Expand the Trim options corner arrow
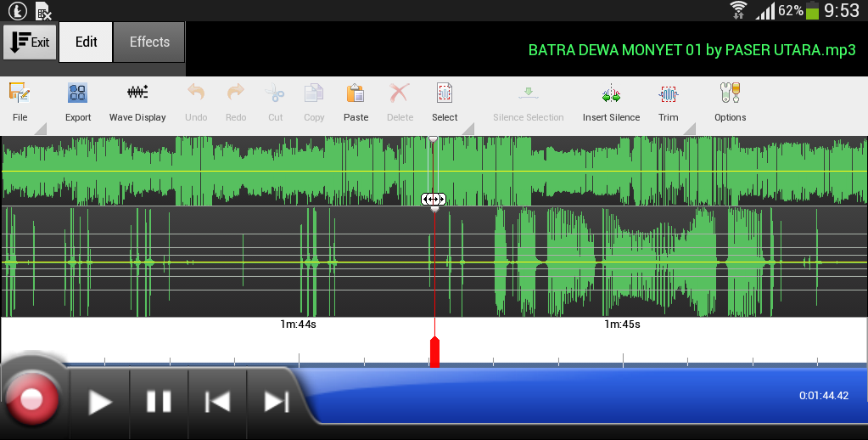 [689, 129]
